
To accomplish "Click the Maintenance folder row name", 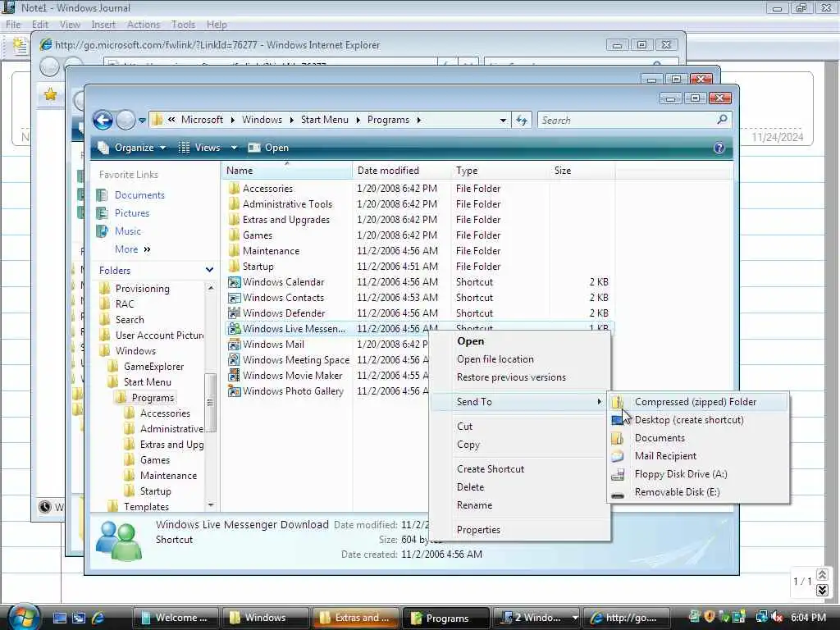I will tap(271, 251).
